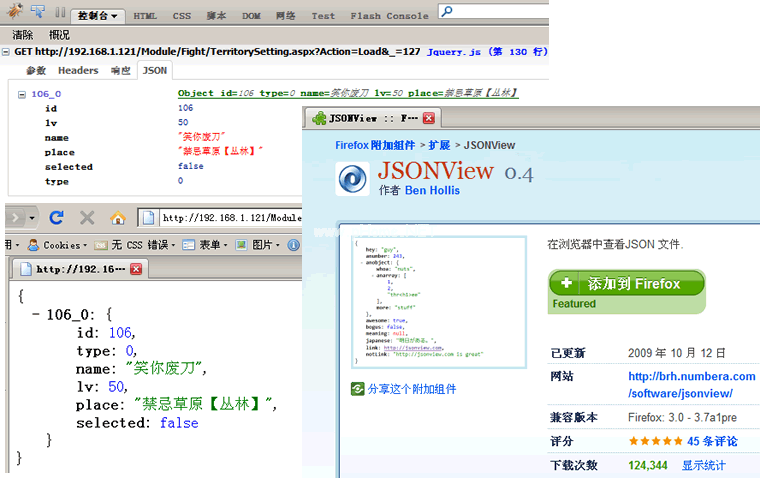This screenshot has height=479, width=760.
Task: Switch to the Headers tab
Action: coord(78,71)
